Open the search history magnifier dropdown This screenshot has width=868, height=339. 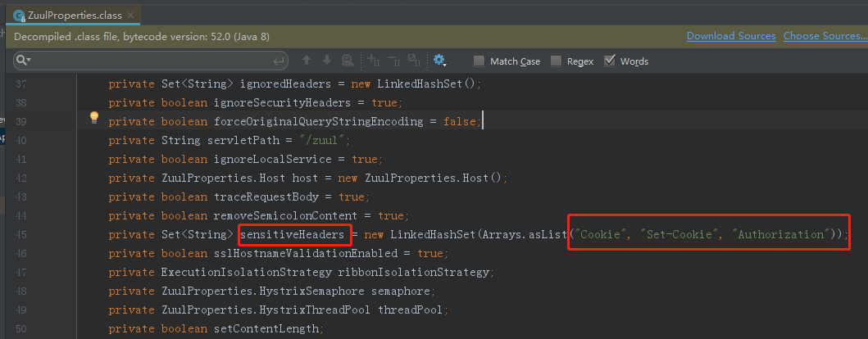[23, 61]
